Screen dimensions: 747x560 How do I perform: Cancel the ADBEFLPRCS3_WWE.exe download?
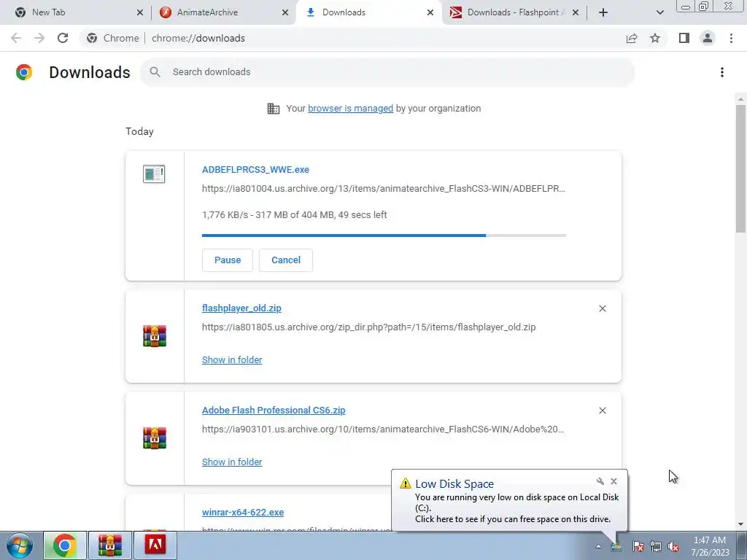click(x=286, y=260)
